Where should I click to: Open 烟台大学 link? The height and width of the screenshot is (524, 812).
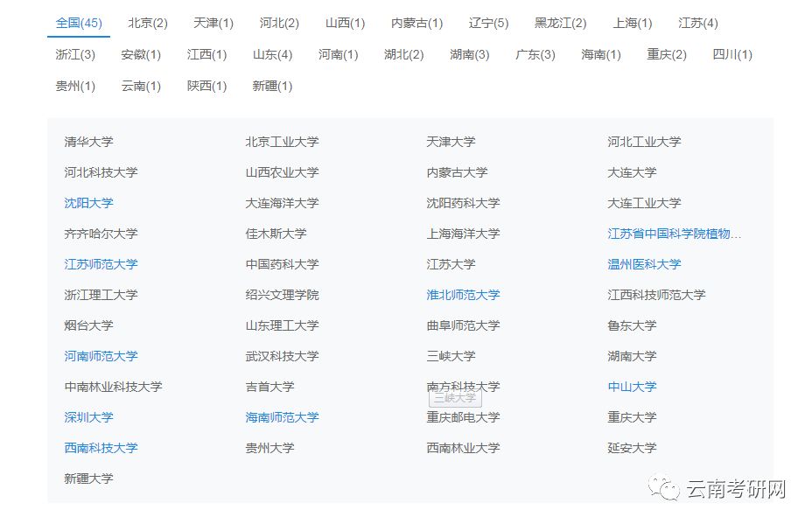coord(88,325)
